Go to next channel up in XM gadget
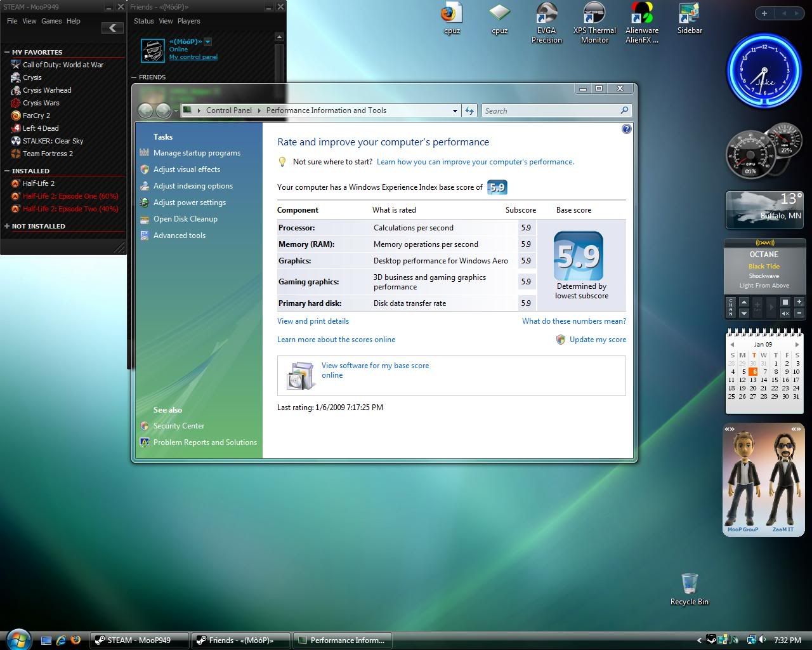The height and width of the screenshot is (650, 812). tap(743, 302)
